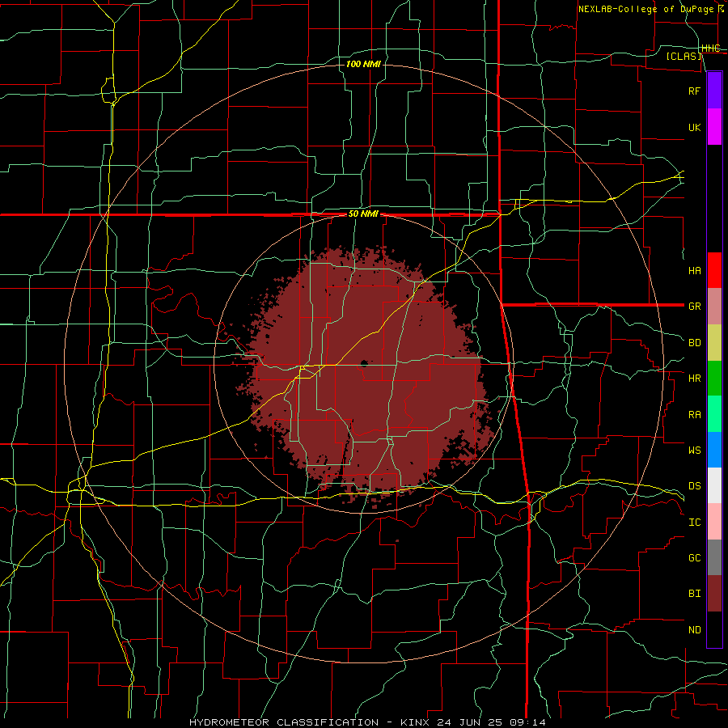Viewport: 728px width, 728px height.
Task: Click the HA red legend swatch
Action: click(714, 270)
